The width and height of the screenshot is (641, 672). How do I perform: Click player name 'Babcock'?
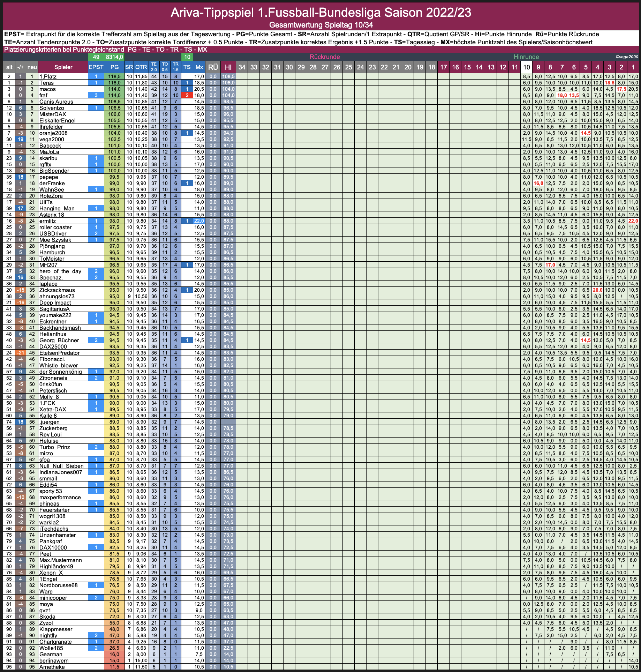[50, 145]
